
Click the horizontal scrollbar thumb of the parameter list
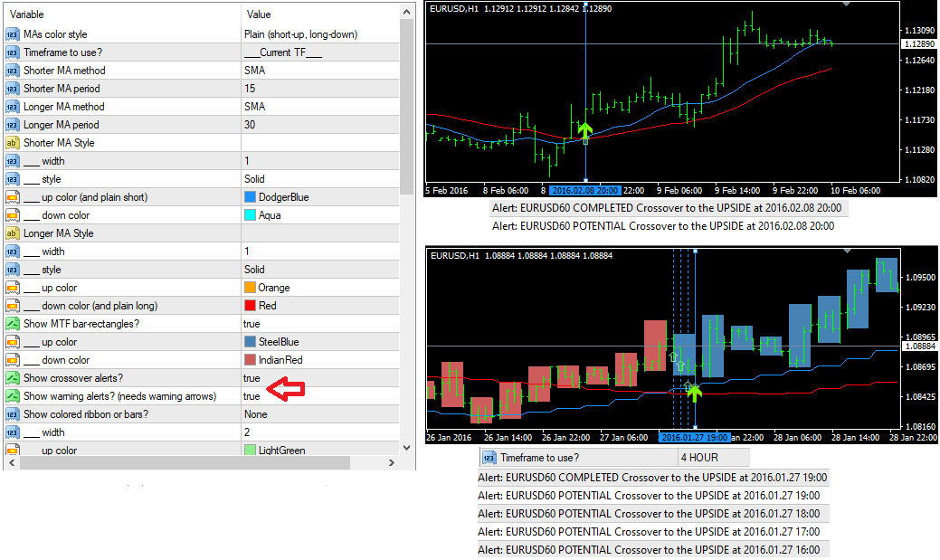[185, 463]
